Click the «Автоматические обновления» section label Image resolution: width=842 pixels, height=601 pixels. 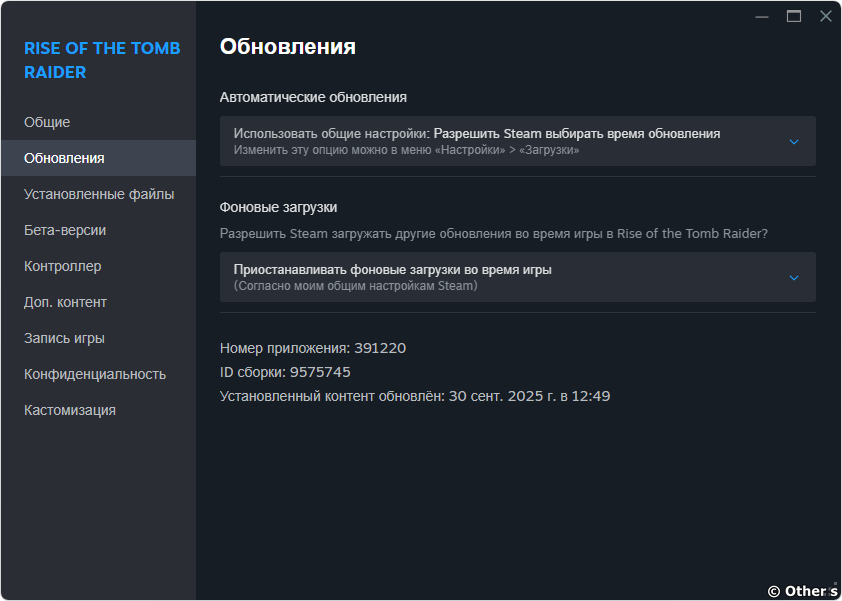click(313, 97)
